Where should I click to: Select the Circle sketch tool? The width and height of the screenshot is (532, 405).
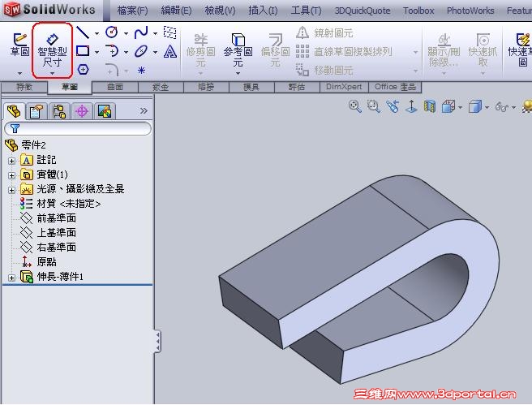(x=112, y=32)
